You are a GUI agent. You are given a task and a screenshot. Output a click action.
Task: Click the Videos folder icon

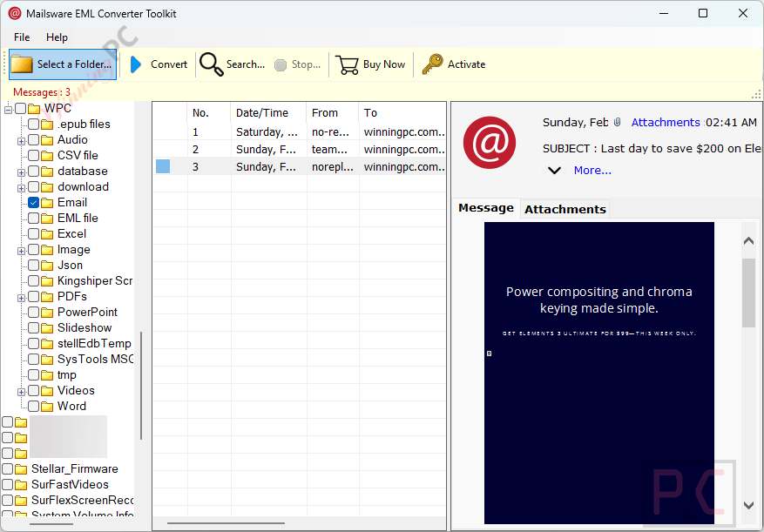(x=47, y=391)
